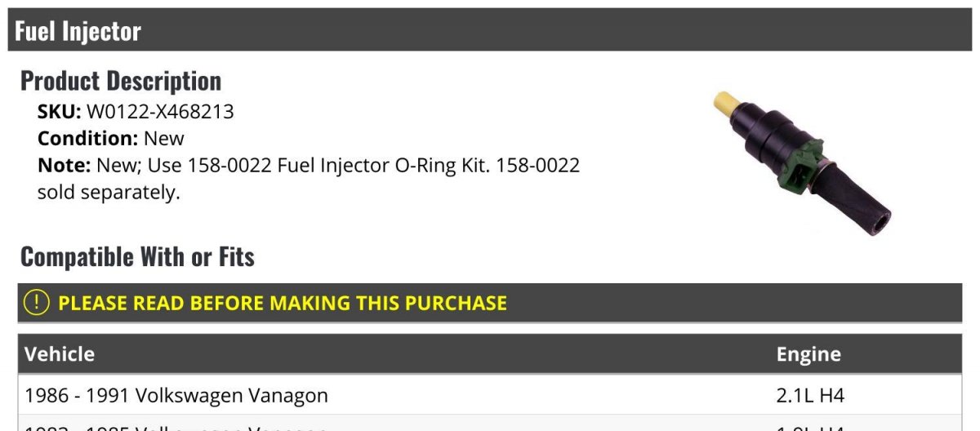Click the 2.1L H4 engine cell
980x431 pixels.
pyautogui.click(x=810, y=396)
